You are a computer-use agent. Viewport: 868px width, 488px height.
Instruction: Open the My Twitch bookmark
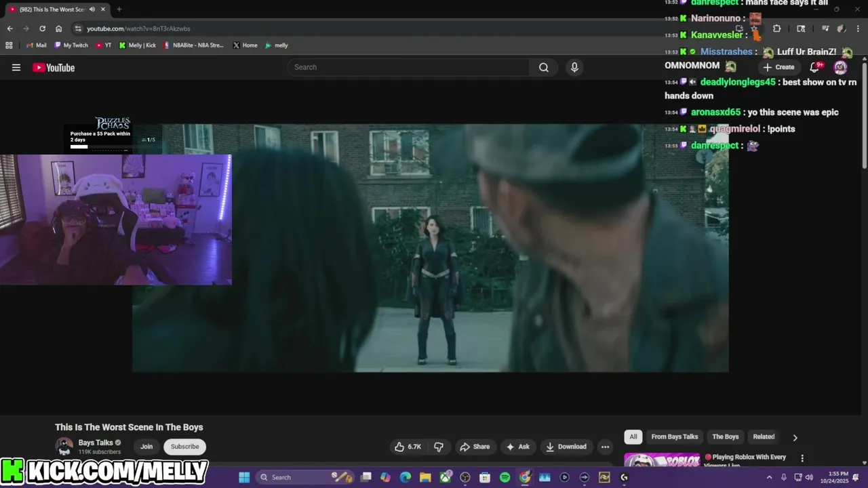[71, 45]
